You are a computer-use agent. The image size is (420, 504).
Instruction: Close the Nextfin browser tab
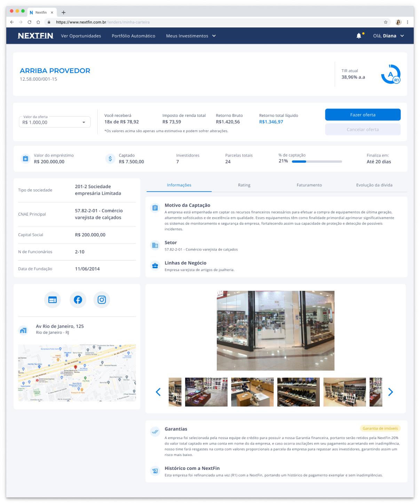pos(52,13)
